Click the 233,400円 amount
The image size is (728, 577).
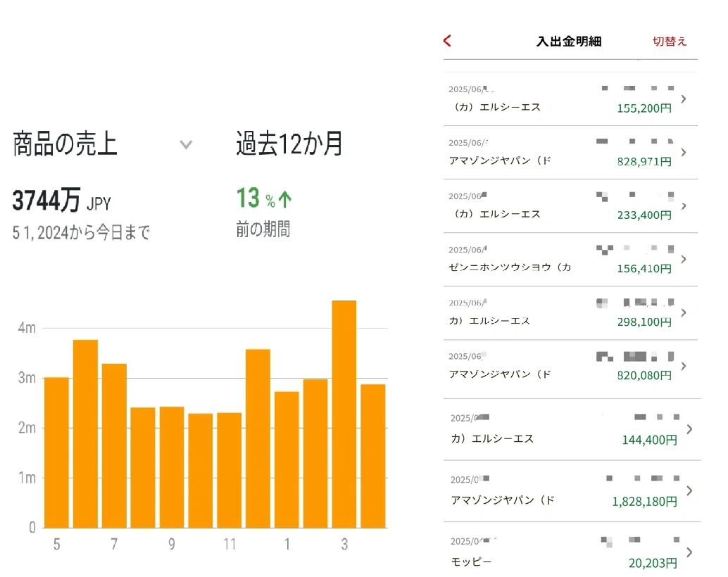(x=644, y=215)
